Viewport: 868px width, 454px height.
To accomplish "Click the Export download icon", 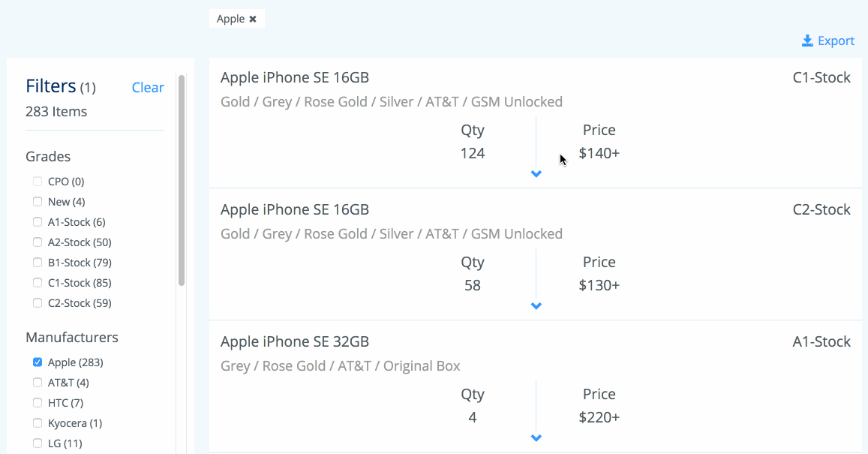I will [808, 41].
